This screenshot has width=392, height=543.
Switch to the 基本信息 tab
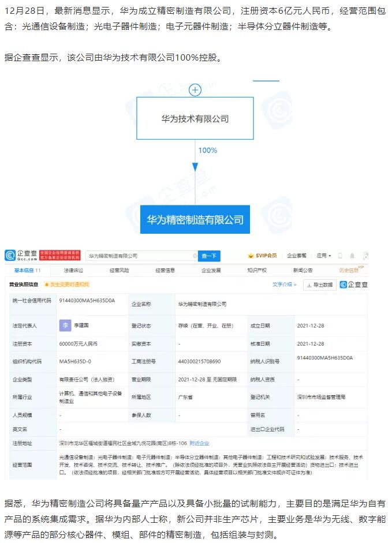point(27,270)
